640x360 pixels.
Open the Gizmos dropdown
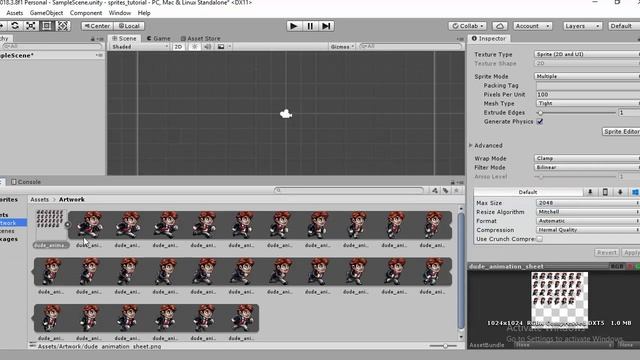[342, 47]
